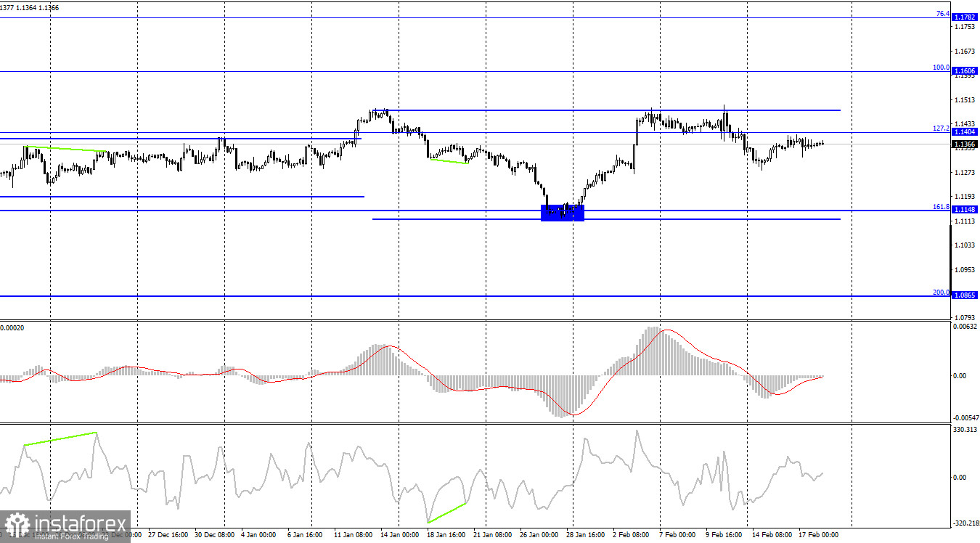Image resolution: width=980 pixels, height=543 pixels.
Task: Click the 1.1404 blue price tag
Action: [x=965, y=132]
